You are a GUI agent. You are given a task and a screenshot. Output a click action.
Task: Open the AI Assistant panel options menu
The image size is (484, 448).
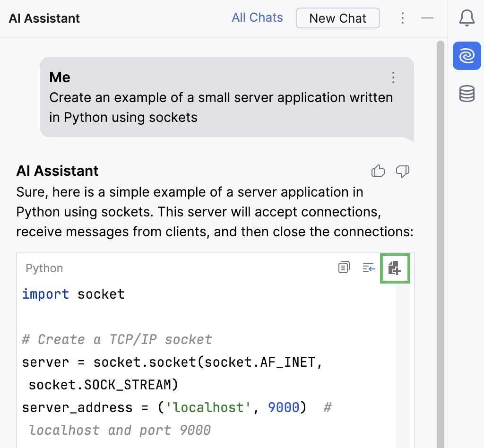pyautogui.click(x=403, y=18)
